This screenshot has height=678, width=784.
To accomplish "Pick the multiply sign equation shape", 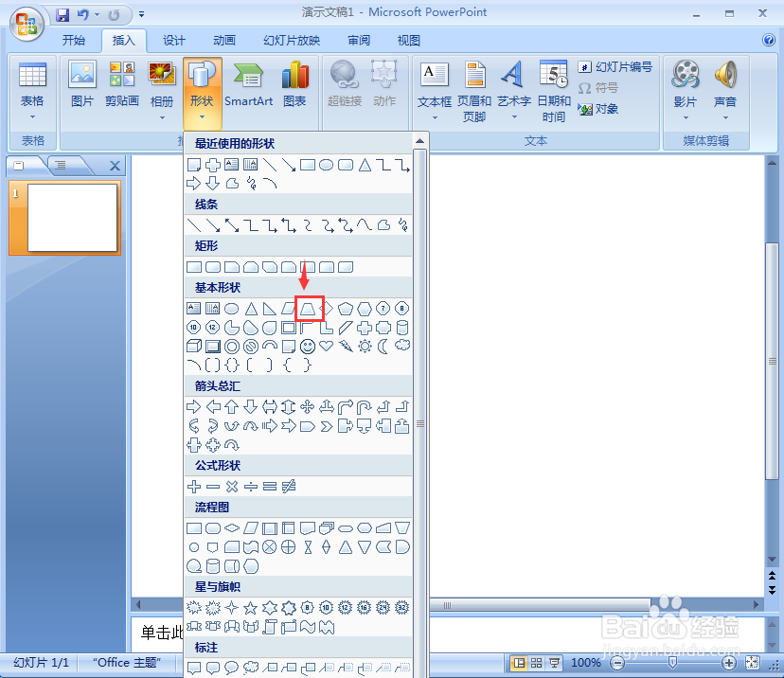I will coord(231,486).
